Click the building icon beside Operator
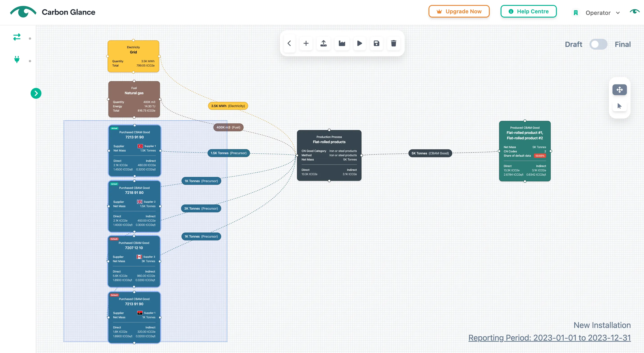The height and width of the screenshot is (353, 644). point(576,13)
